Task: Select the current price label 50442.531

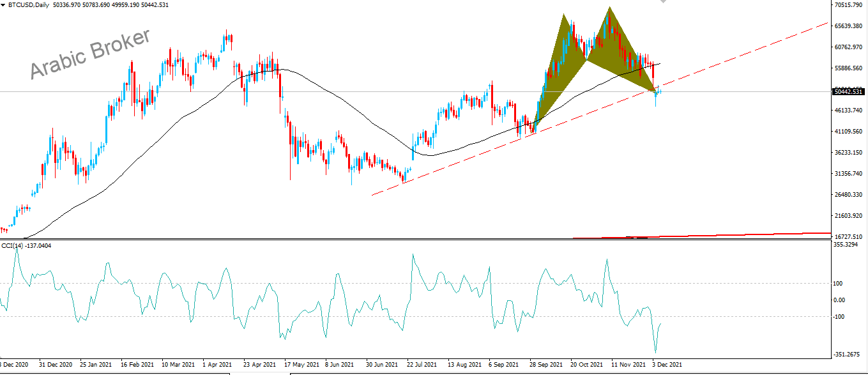Action: (x=850, y=92)
